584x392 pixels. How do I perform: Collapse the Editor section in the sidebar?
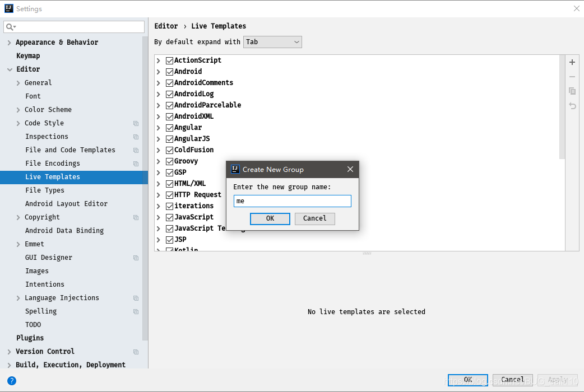(x=10, y=69)
